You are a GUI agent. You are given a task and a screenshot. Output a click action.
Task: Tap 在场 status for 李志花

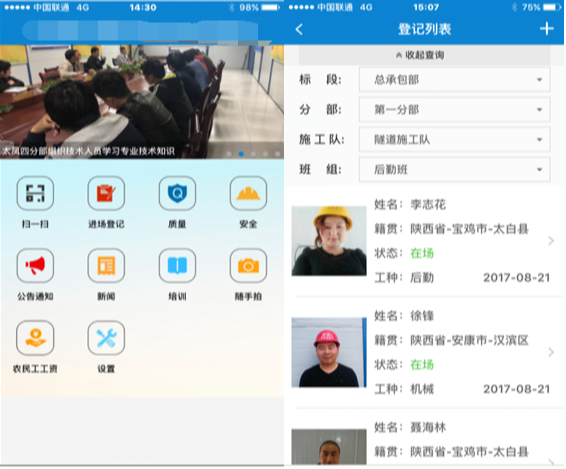(422, 253)
